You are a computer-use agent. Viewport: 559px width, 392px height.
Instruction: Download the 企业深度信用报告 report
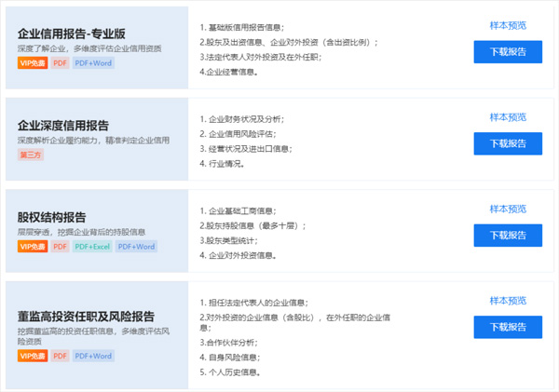click(508, 143)
